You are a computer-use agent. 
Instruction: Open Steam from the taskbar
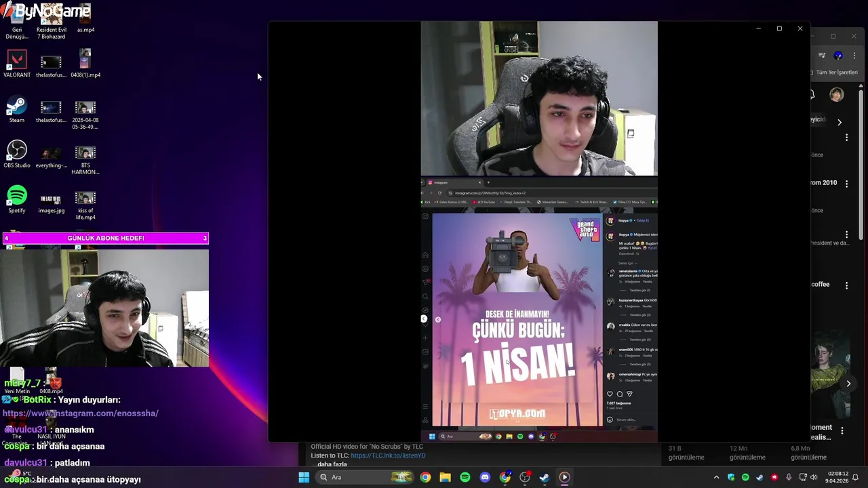(x=545, y=477)
